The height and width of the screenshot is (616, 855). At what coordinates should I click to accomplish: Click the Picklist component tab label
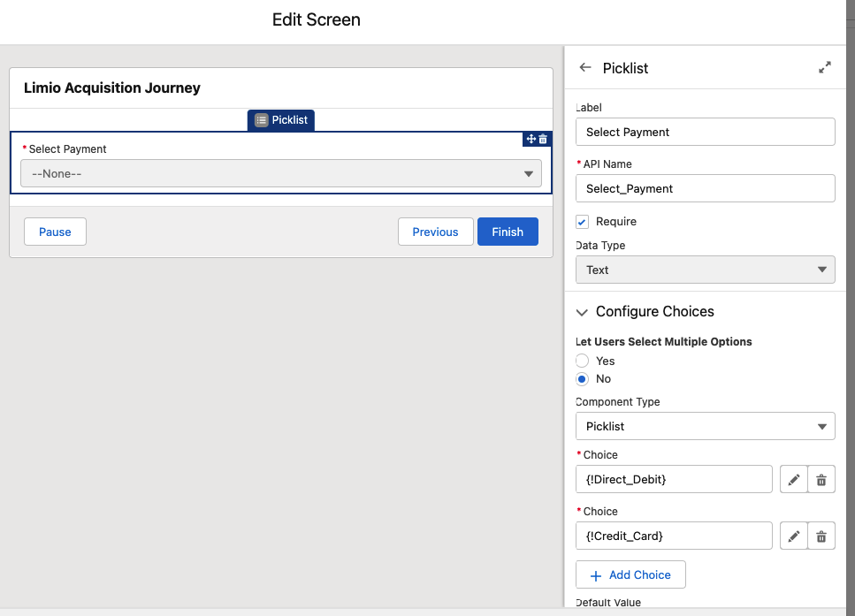(x=281, y=120)
